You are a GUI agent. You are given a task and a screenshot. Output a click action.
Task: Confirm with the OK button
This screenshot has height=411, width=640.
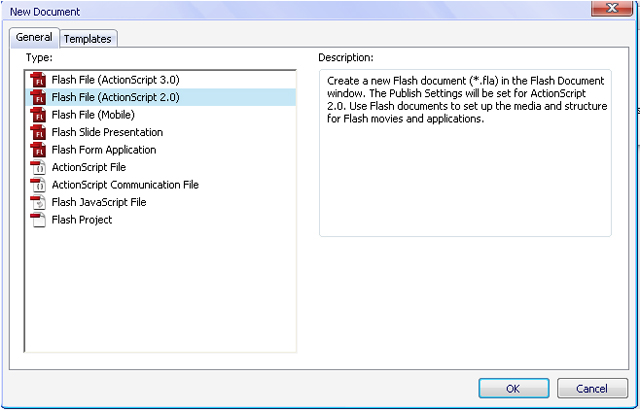coord(513,389)
